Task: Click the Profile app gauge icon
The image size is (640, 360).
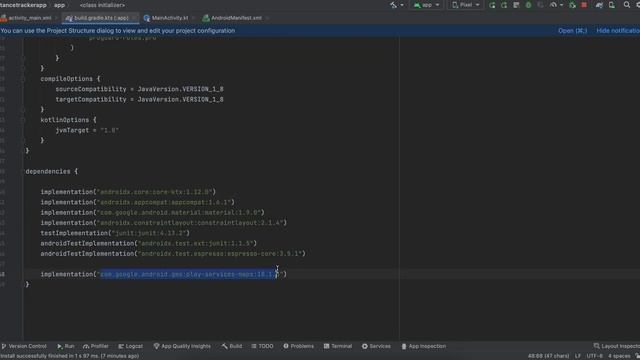Action: pos(553,5)
